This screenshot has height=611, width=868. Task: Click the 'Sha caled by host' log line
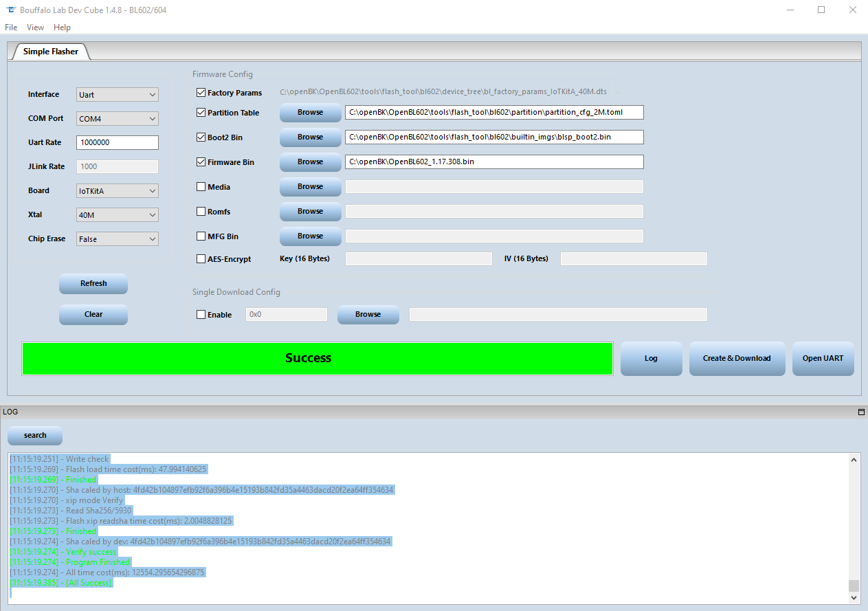pos(201,490)
